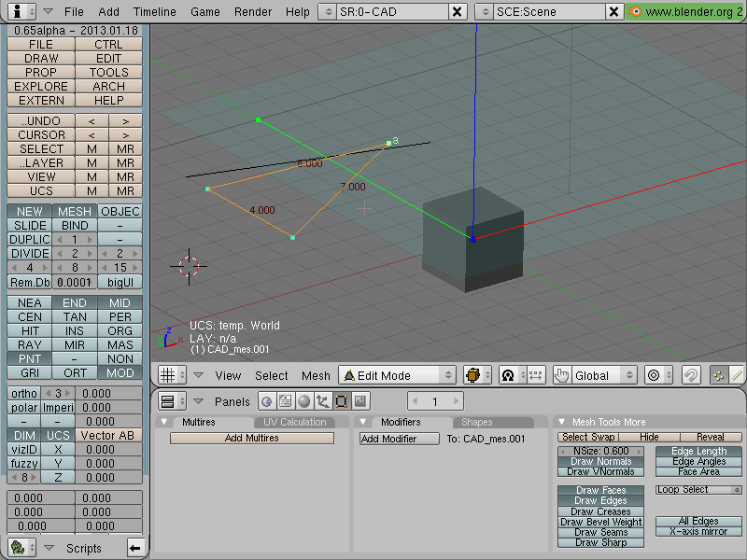Toggle X-axis mirror button
Screen dimensions: 747x560
698,531
